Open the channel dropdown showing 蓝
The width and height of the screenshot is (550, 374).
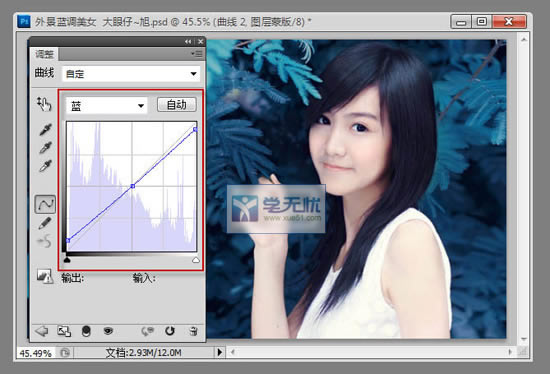tap(107, 106)
